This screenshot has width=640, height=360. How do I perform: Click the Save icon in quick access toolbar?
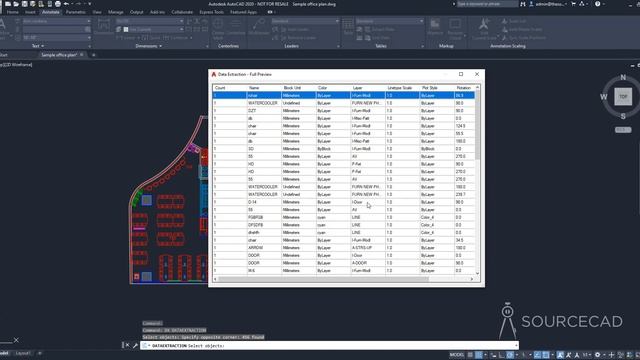[24, 4]
